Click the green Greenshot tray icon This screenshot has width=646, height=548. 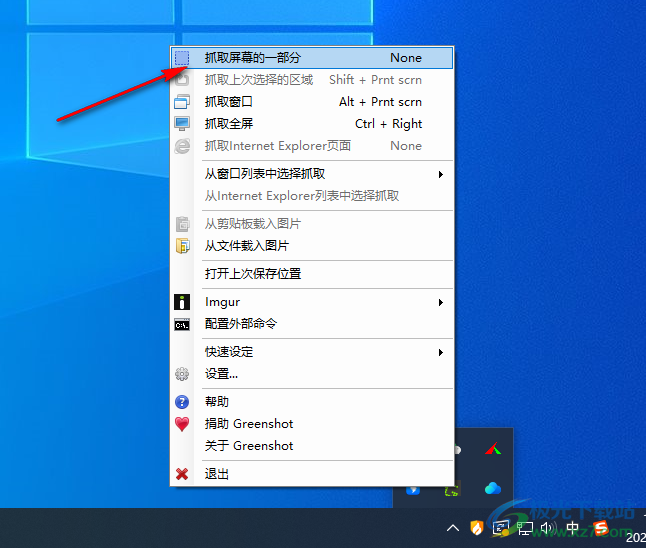click(x=452, y=490)
